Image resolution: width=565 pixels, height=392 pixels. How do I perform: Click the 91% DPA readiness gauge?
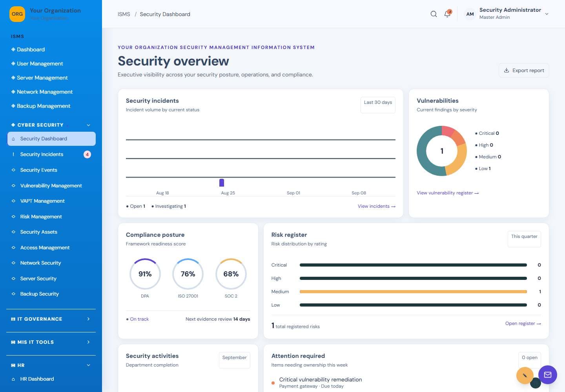tap(145, 274)
